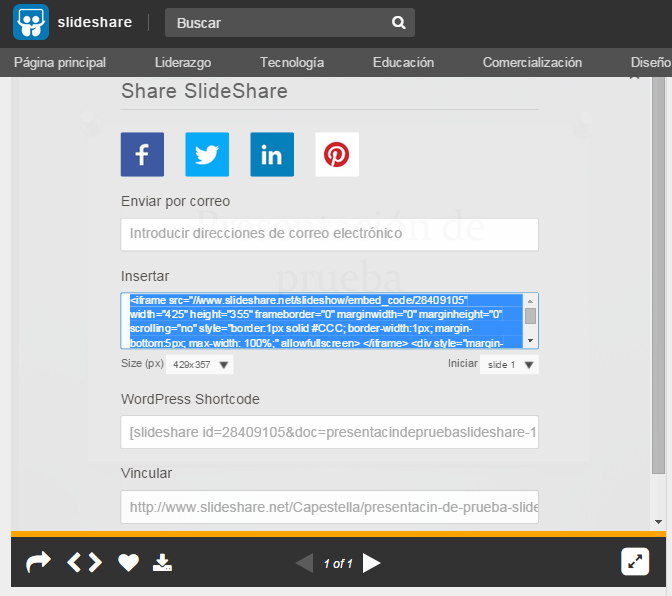Click the download icon in player bar
Viewport: 672px width, 596px height.
tap(162, 563)
